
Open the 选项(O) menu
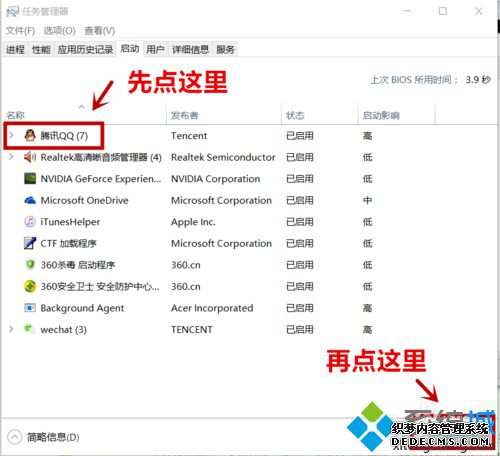coord(60,31)
